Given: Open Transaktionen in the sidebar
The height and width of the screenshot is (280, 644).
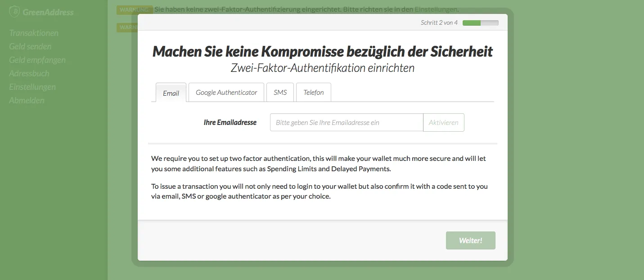Looking at the screenshot, I should (x=34, y=33).
